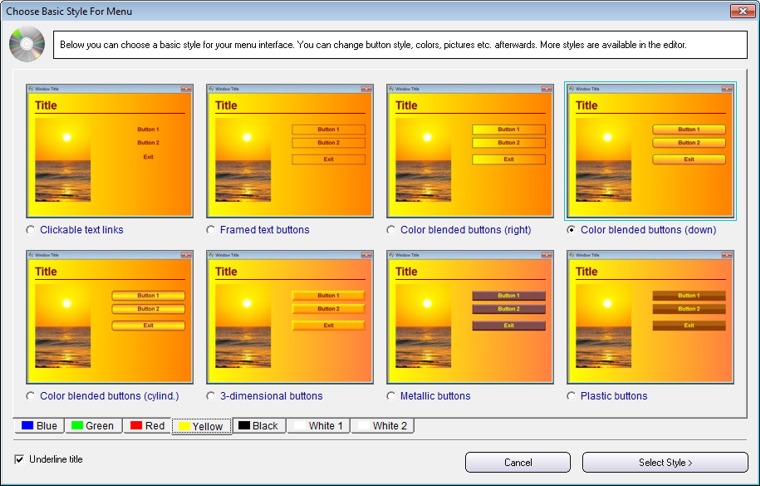Select Color blended buttons (right) radio
Image resolution: width=760 pixels, height=486 pixels.
391,230
